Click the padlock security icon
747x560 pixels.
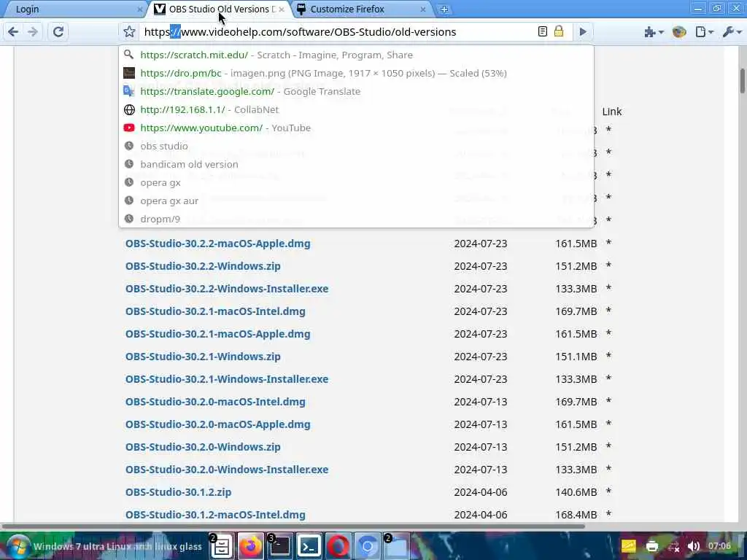click(559, 31)
